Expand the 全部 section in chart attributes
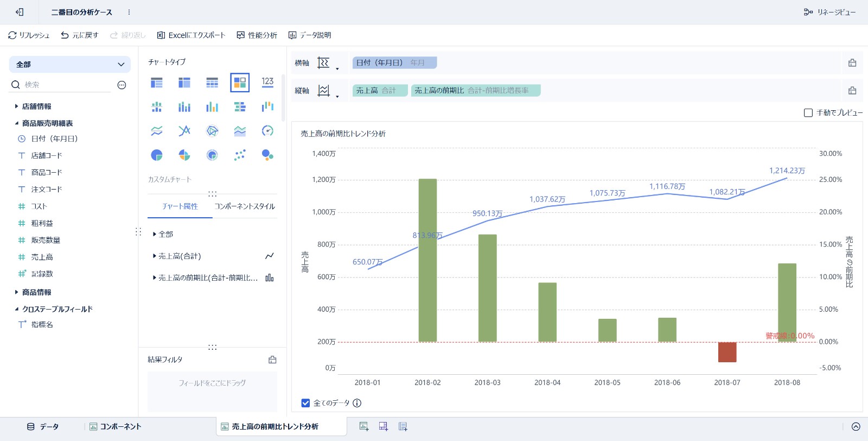 (x=155, y=234)
